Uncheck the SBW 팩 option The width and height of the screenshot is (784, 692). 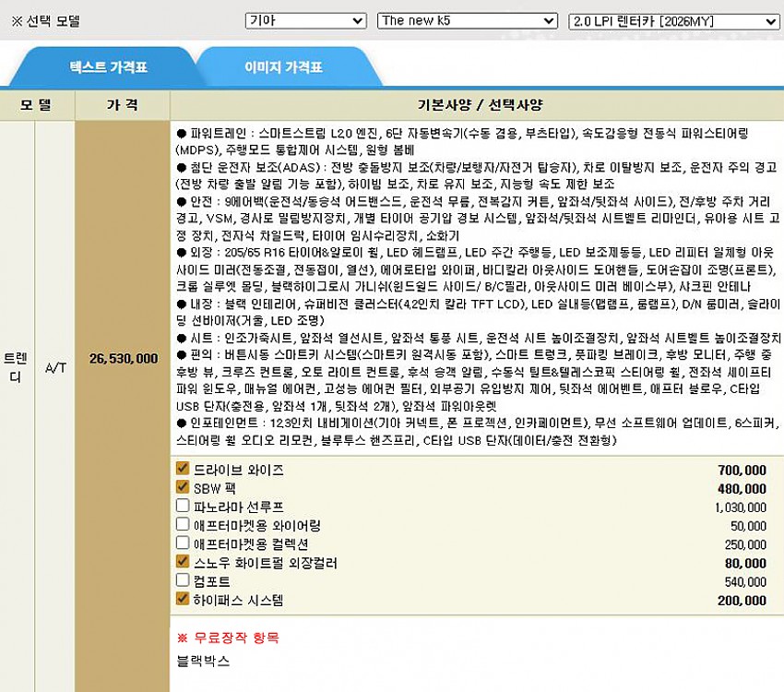click(183, 487)
